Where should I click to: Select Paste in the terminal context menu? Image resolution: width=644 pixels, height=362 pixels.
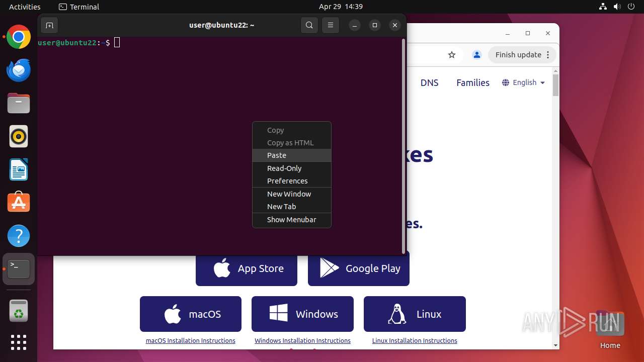point(292,155)
